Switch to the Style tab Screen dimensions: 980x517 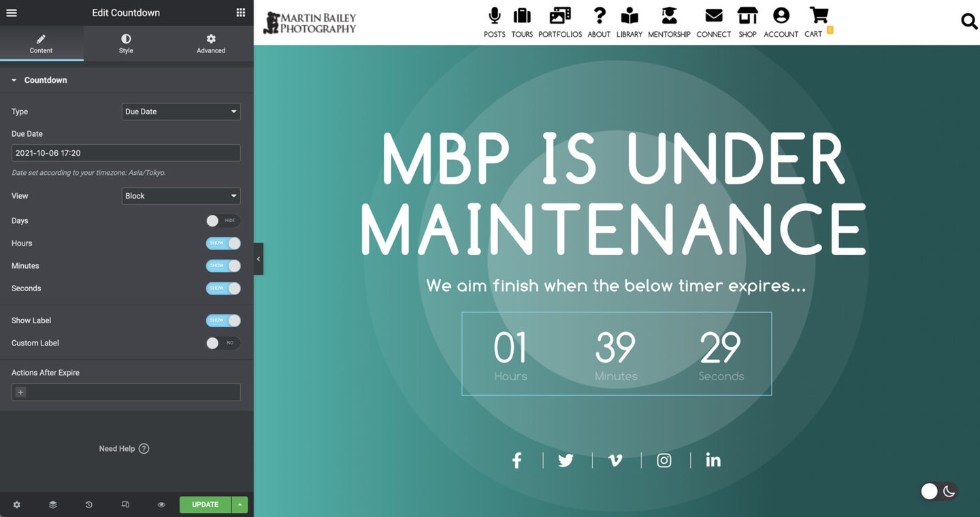click(126, 44)
